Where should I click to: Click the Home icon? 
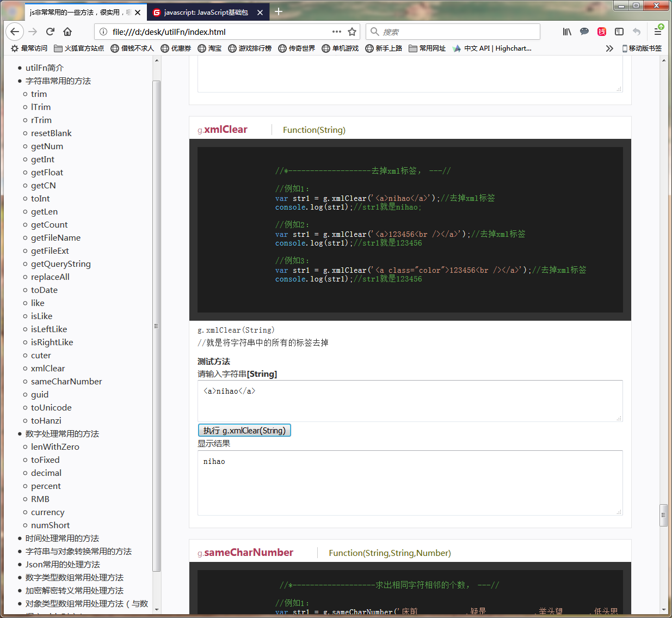tap(66, 32)
